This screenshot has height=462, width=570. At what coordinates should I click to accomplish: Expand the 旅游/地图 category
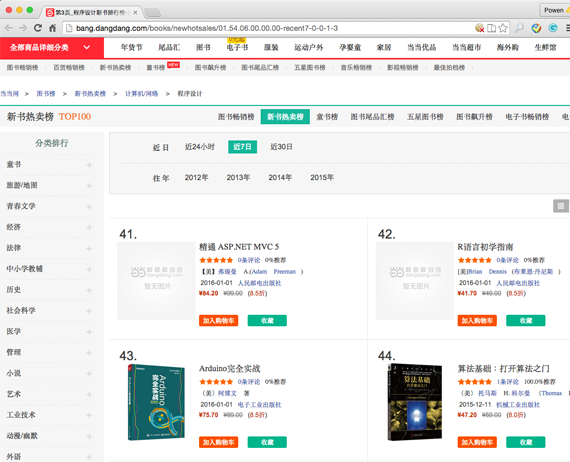click(89, 186)
